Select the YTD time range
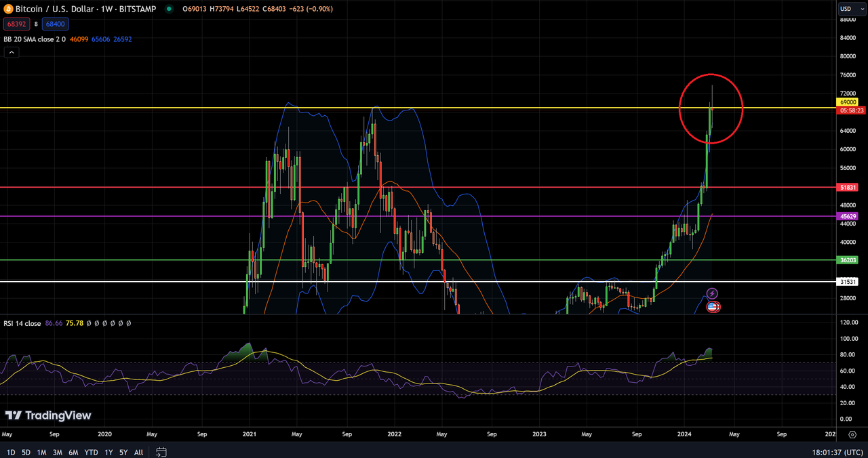Viewport: 868px width, 458px height. (x=91, y=452)
